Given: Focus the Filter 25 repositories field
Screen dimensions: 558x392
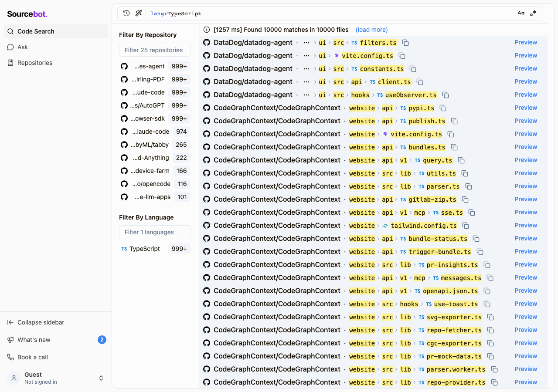Looking at the screenshot, I should 155,50.
